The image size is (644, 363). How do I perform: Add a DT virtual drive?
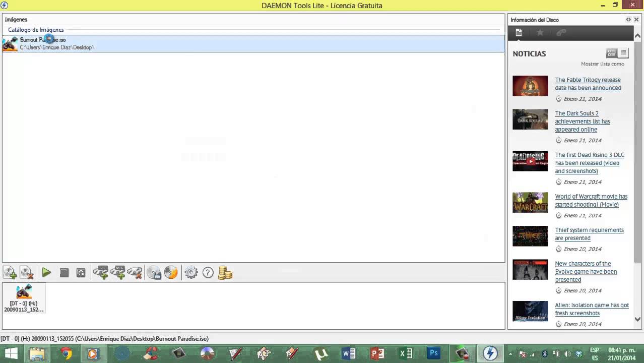(100, 273)
